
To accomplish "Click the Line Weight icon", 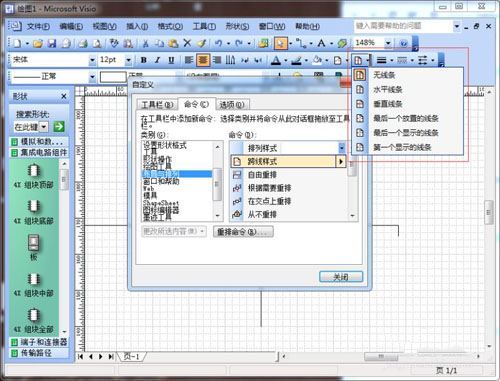I will click(382, 60).
